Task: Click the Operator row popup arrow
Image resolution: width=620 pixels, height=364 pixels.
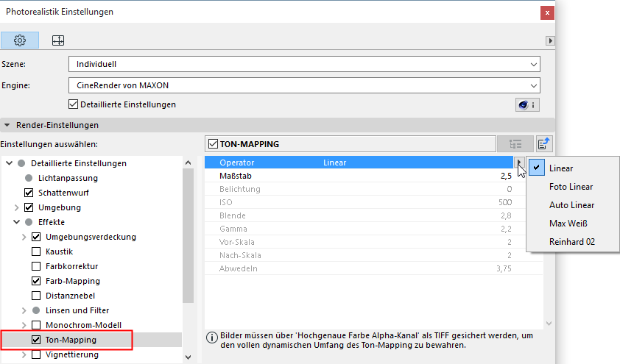Action: point(519,163)
